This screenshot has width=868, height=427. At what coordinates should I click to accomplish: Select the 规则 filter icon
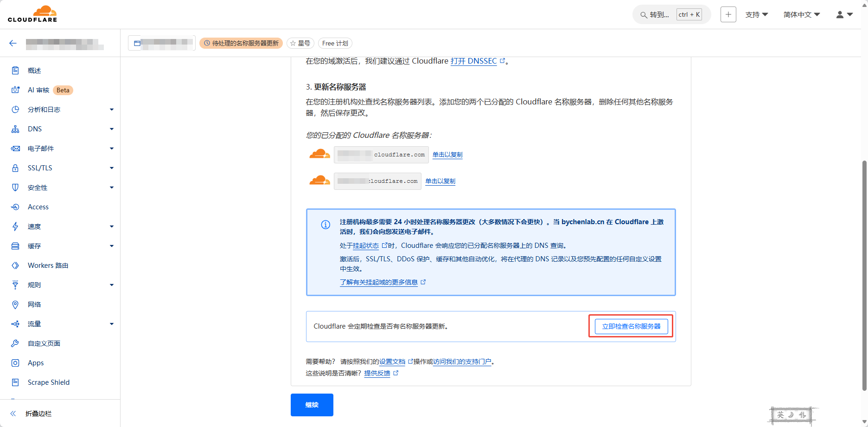pos(15,285)
